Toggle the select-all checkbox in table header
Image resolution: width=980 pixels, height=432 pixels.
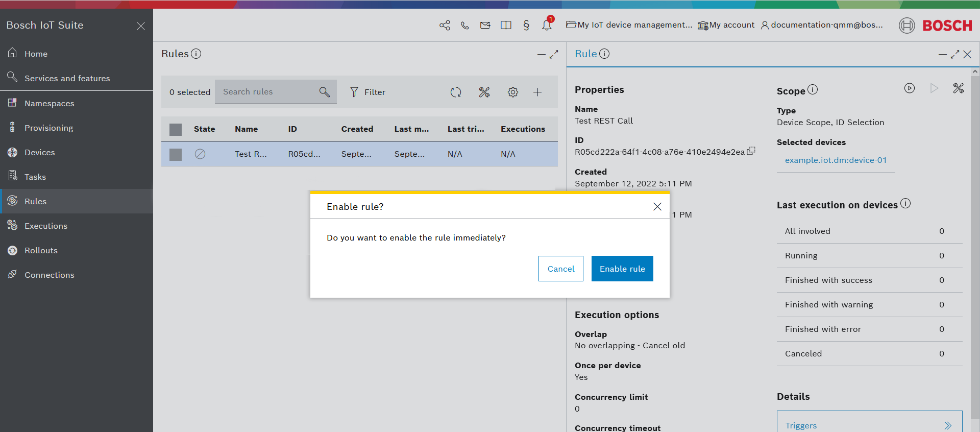click(176, 129)
